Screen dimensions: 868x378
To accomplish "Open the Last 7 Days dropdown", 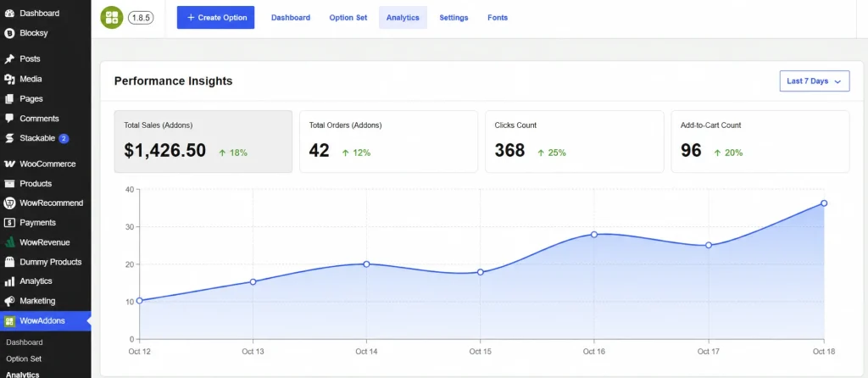I will tap(815, 81).
